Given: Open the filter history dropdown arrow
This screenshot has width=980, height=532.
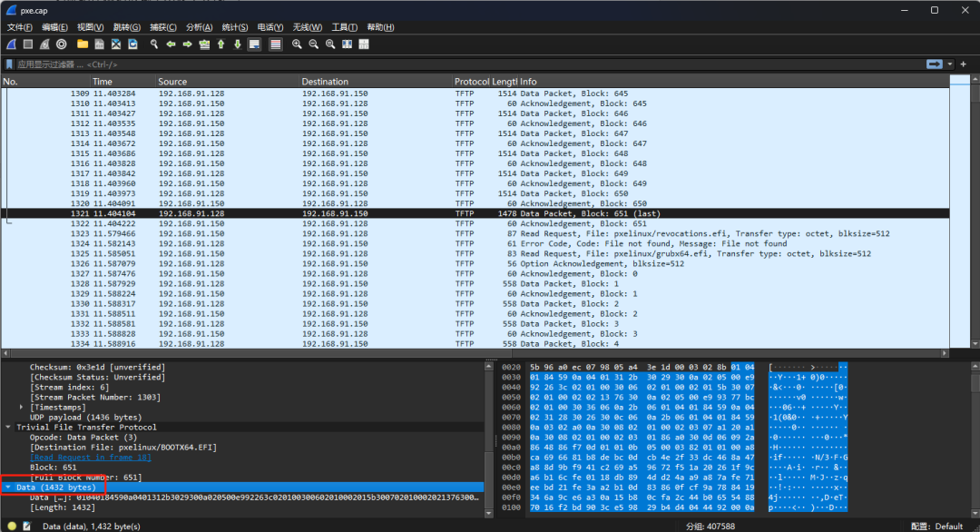Looking at the screenshot, I should point(950,64).
